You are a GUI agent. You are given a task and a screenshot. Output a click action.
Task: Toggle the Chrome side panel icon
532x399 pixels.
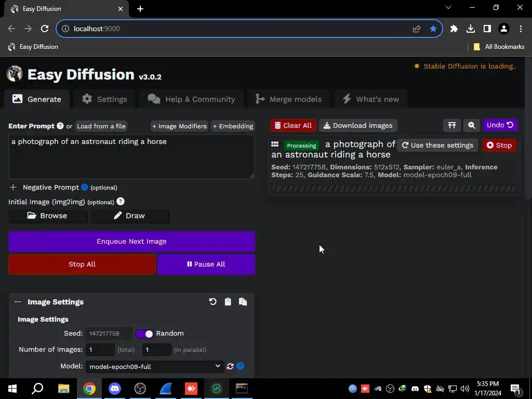(x=487, y=29)
